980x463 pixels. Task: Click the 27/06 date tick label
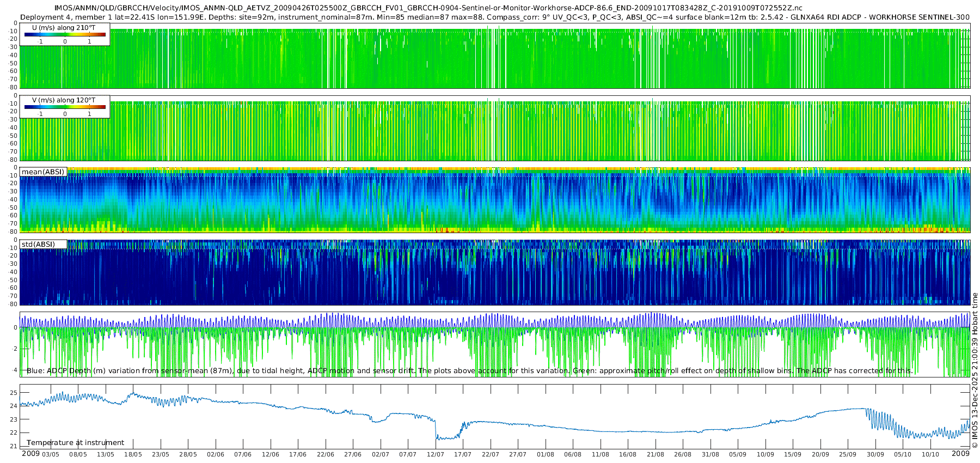pos(353,454)
